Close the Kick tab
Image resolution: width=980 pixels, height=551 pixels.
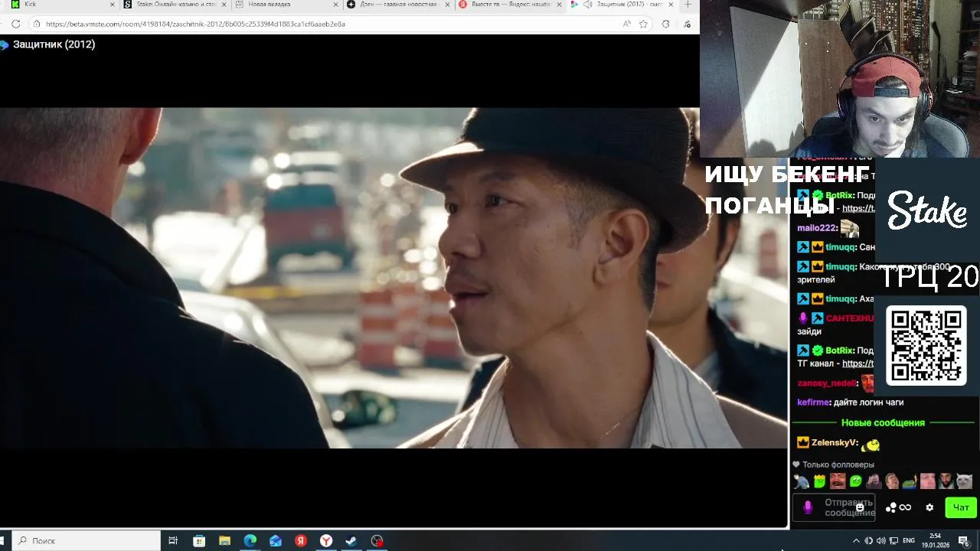(x=113, y=5)
